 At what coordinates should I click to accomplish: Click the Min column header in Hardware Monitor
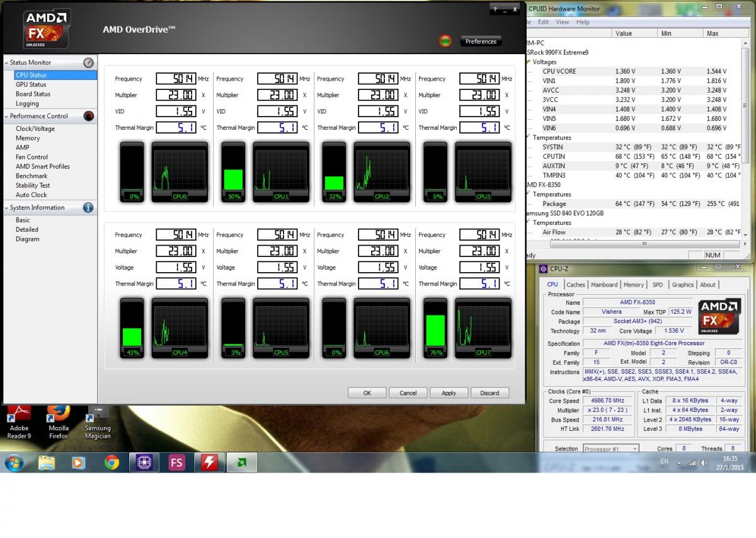pyautogui.click(x=680, y=33)
